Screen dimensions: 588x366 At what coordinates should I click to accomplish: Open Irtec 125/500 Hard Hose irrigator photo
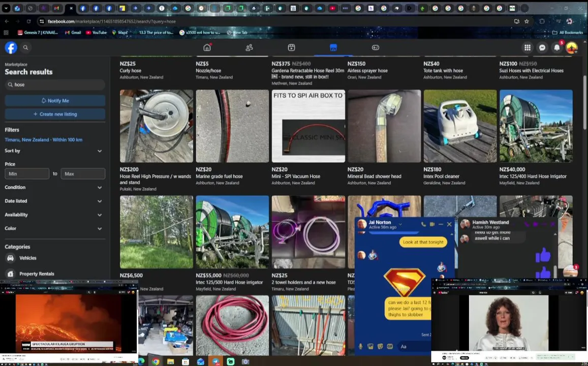(x=232, y=232)
